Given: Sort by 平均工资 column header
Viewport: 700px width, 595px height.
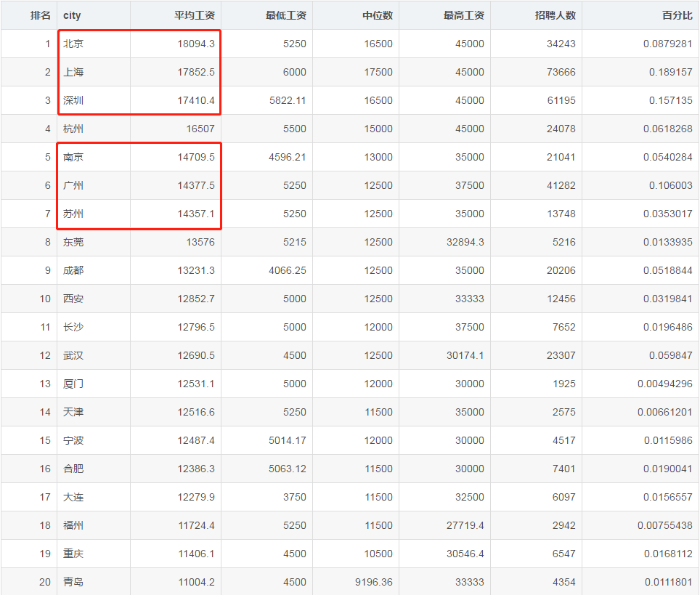Looking at the screenshot, I should tap(194, 15).
